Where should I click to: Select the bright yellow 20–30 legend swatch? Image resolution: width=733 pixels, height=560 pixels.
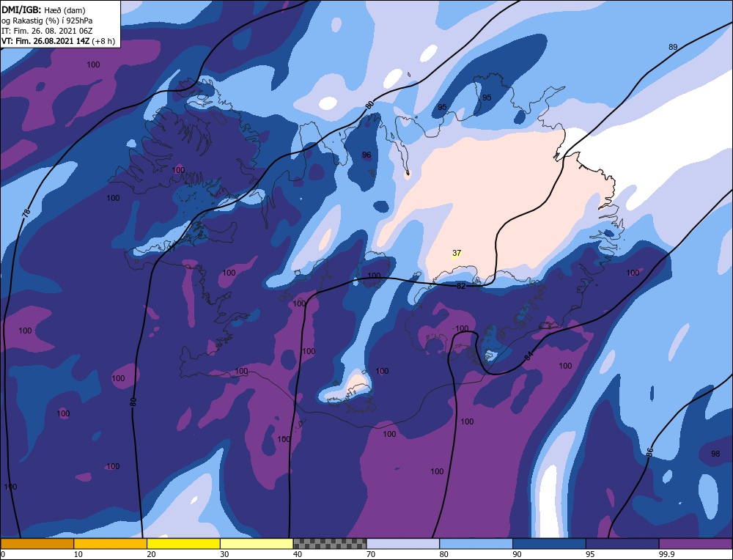[183, 544]
